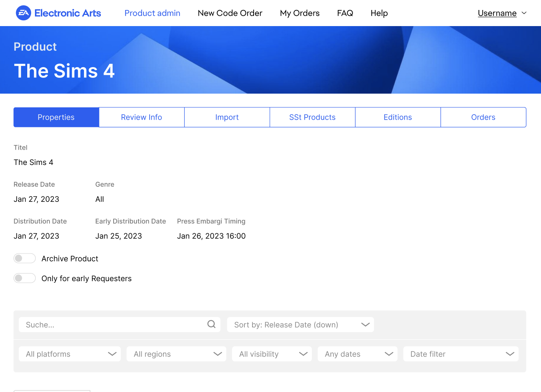
Task: Open the Sort by Release Date dropdown
Action: tap(300, 324)
